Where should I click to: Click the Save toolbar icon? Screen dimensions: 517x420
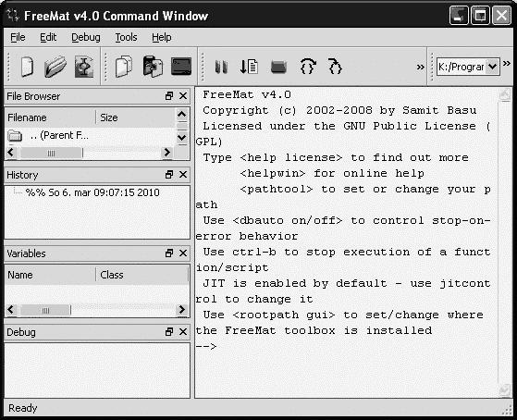coord(84,67)
